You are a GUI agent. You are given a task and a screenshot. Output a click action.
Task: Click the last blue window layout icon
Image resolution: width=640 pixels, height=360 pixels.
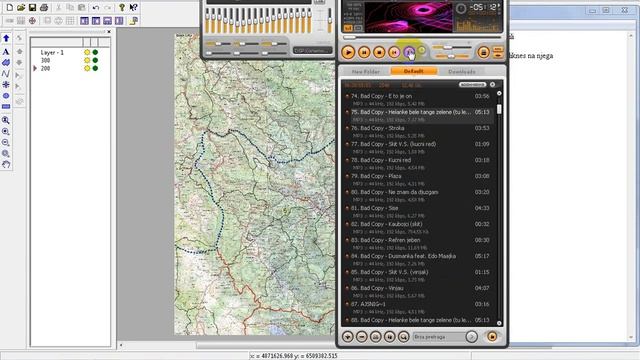coord(119,20)
